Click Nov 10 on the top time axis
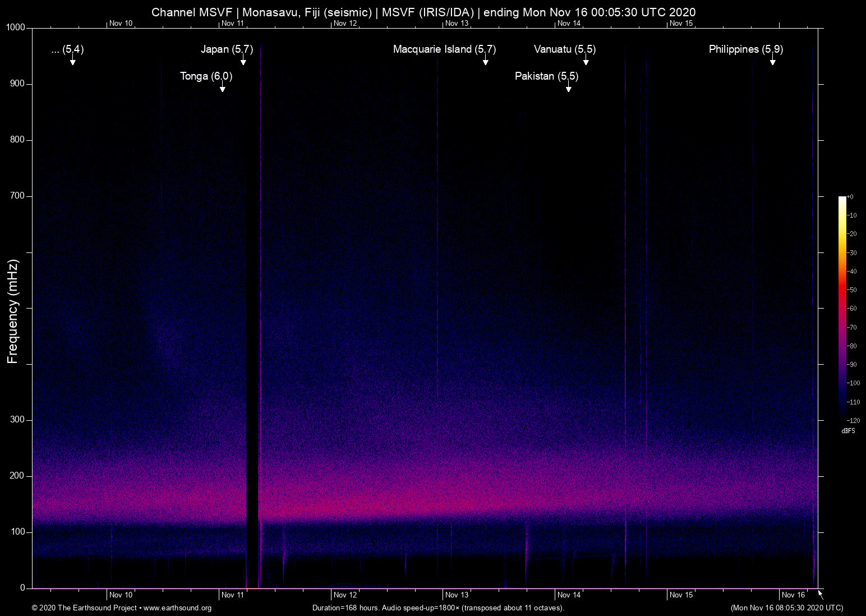 tap(121, 24)
